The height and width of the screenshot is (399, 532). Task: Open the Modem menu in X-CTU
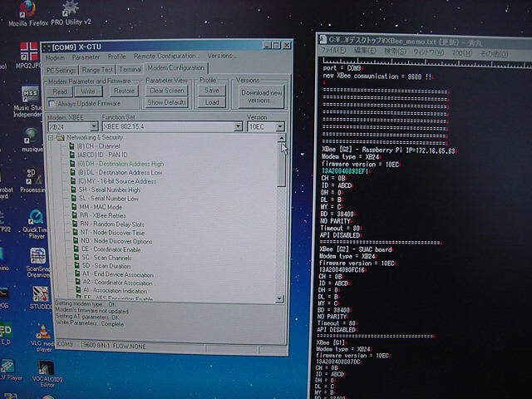pos(55,57)
